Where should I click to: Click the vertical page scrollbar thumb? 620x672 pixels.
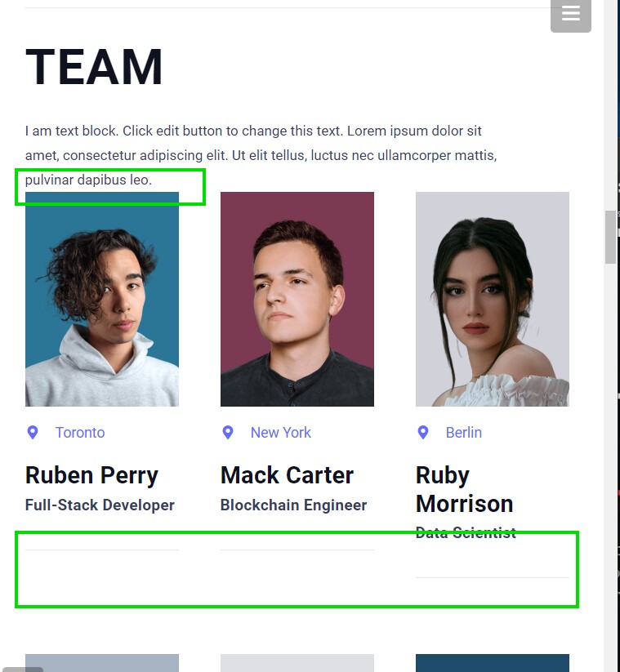(610, 237)
